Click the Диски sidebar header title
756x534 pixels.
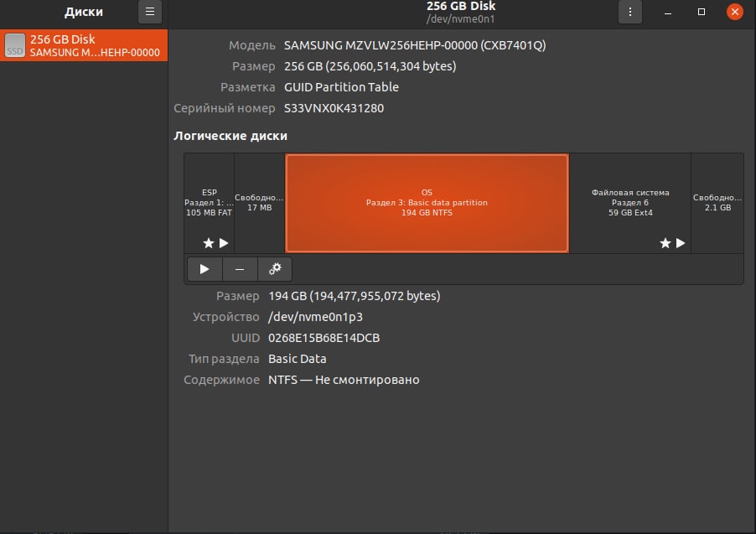pos(84,12)
